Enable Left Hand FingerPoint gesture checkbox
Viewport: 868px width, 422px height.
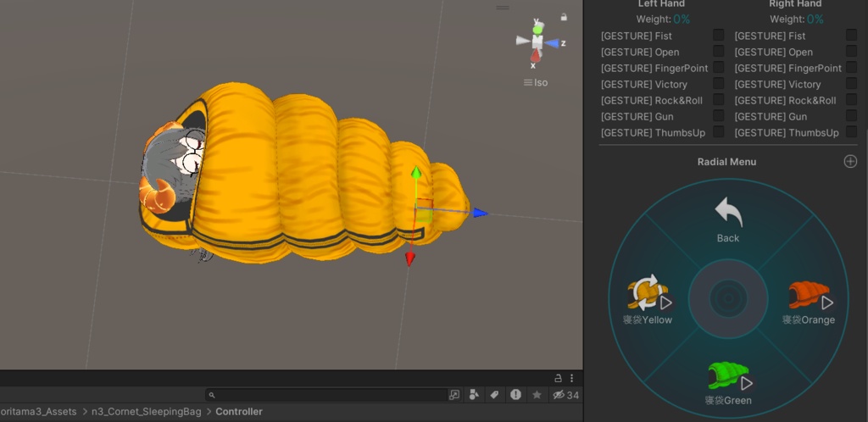[x=719, y=67]
